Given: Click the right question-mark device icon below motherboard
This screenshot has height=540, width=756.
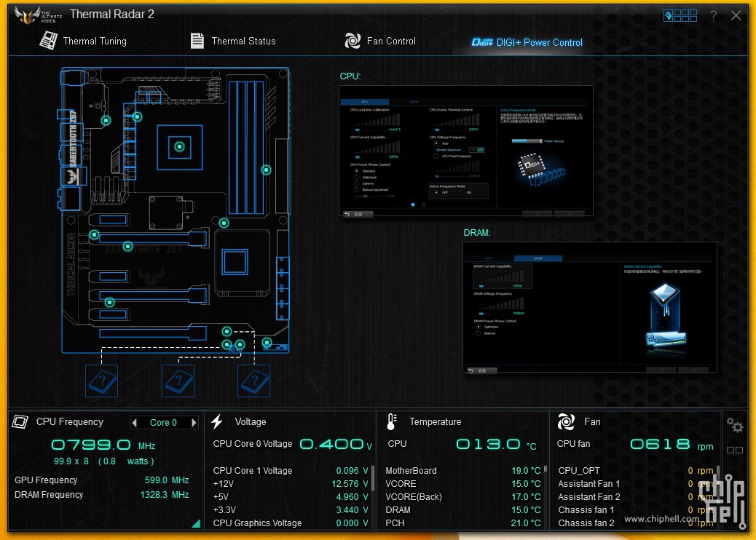Looking at the screenshot, I should [x=253, y=381].
